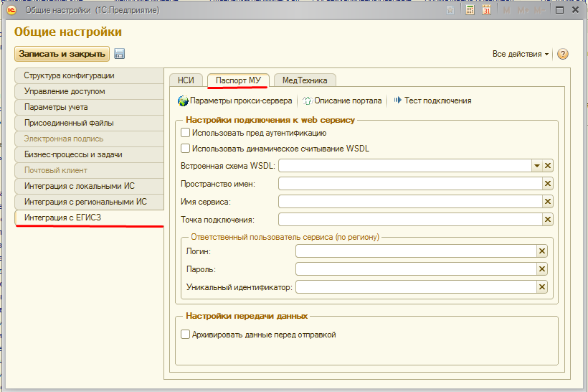Image resolution: width=588 pixels, height=392 pixels.
Task: Switch to the НСИ tab
Action: click(x=186, y=80)
